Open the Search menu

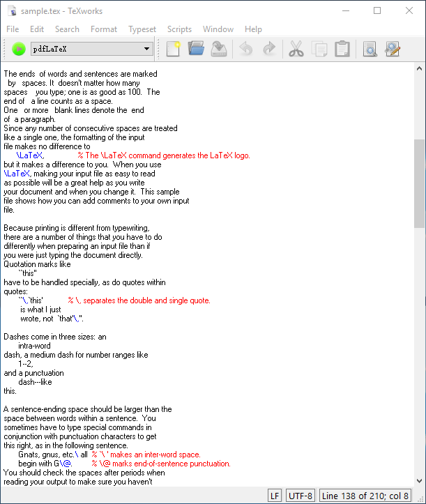click(x=67, y=29)
